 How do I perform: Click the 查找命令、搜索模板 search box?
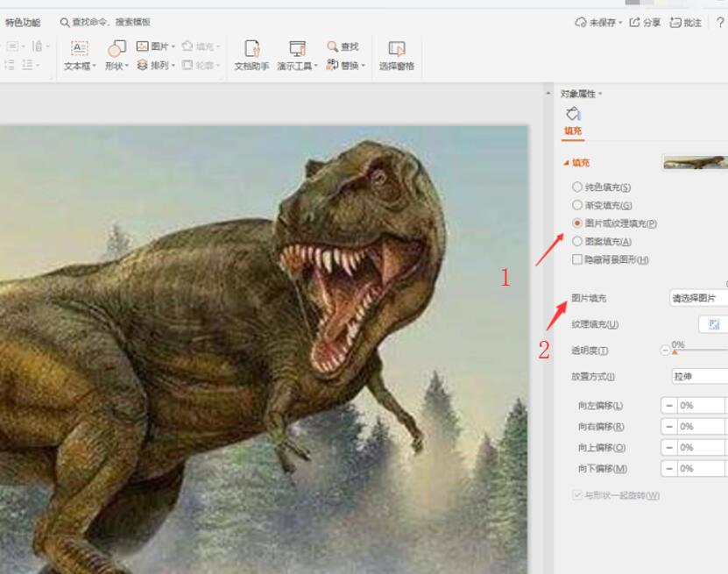point(105,22)
